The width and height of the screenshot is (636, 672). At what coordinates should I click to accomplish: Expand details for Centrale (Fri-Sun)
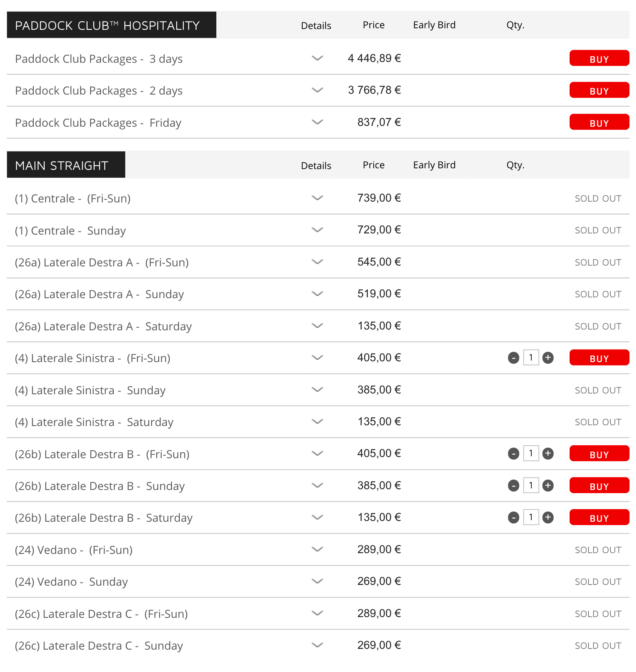(x=317, y=198)
